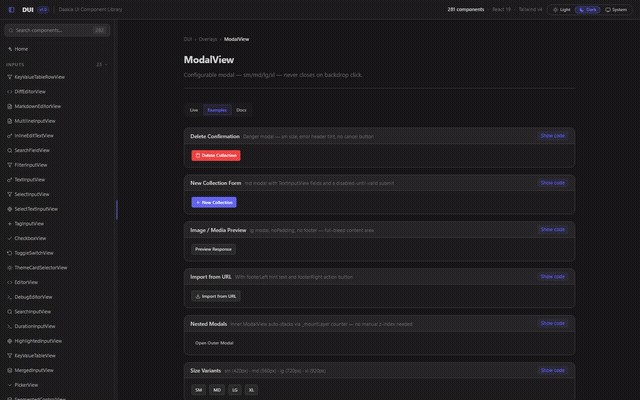Show code for Import from URL

tap(553, 277)
